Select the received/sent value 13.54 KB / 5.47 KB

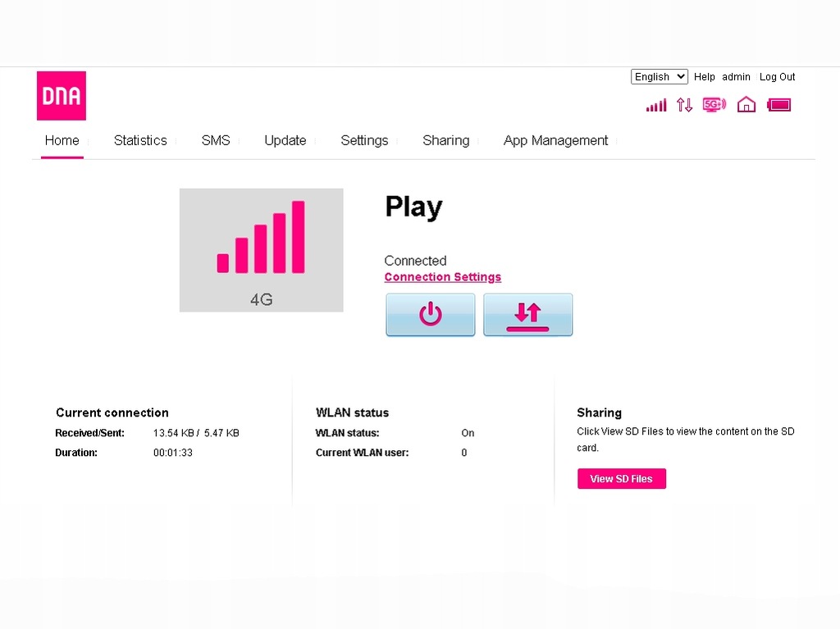(196, 433)
